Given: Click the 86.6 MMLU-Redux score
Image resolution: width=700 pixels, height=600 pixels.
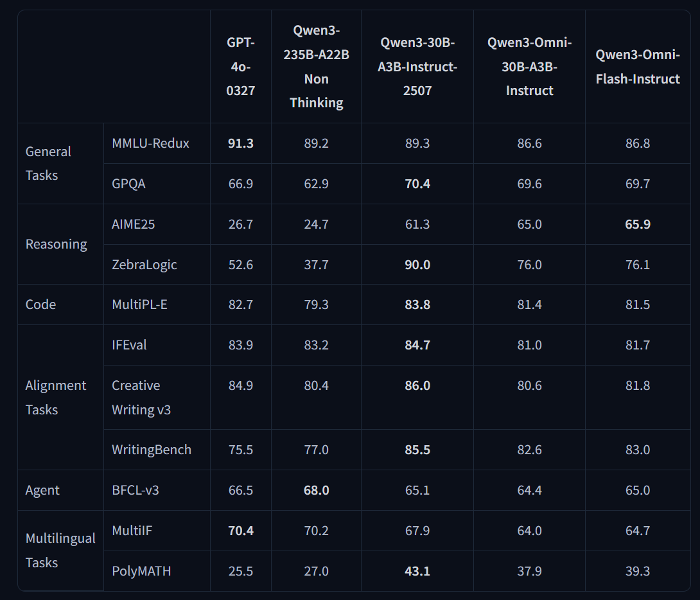Looking at the screenshot, I should (x=529, y=143).
